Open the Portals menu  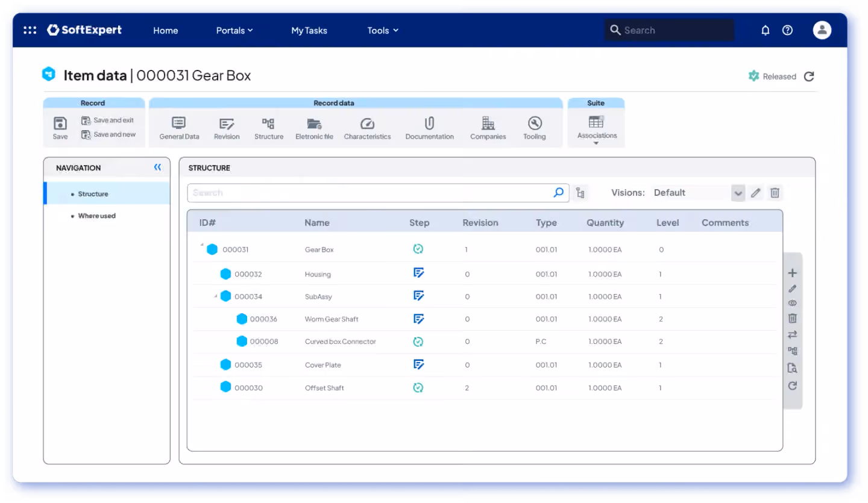(234, 30)
